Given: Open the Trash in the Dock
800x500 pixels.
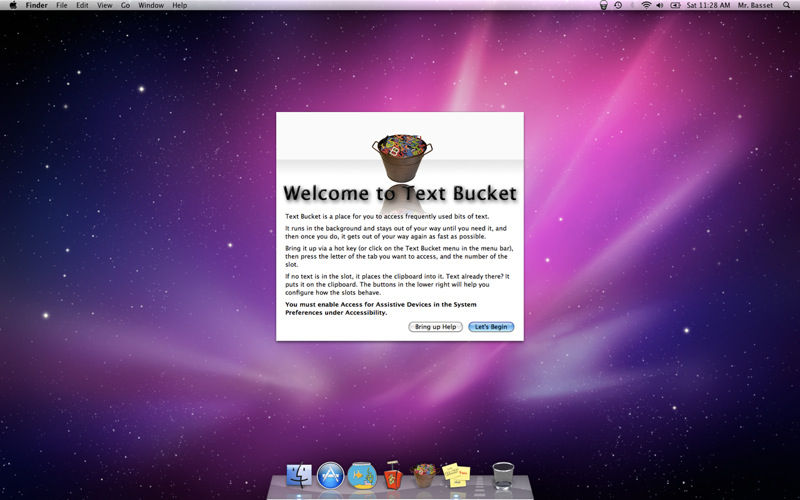Looking at the screenshot, I should [503, 476].
